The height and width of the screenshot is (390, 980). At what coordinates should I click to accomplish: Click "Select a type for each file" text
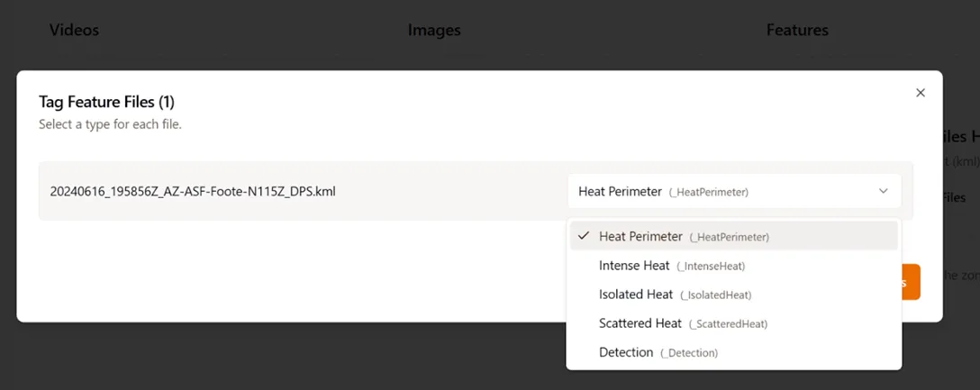(110, 124)
